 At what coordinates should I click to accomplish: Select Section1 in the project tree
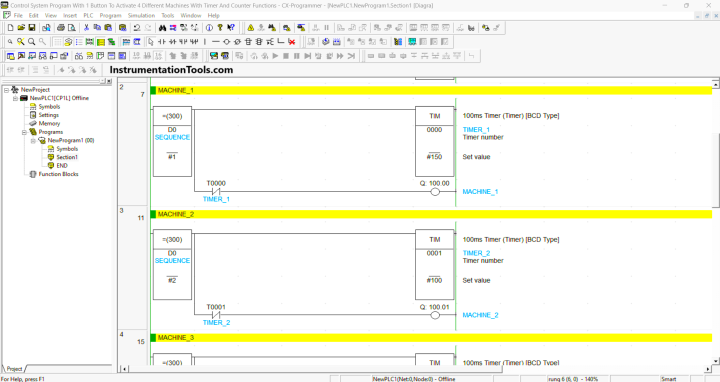click(x=67, y=157)
